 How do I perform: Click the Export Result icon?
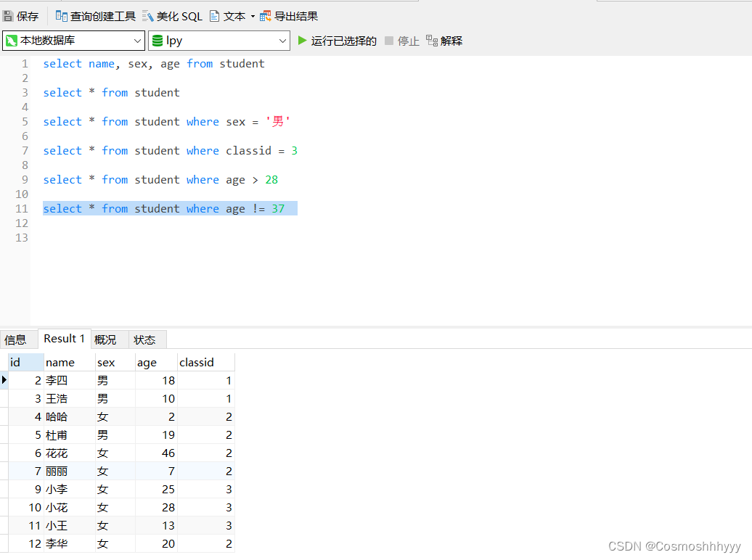[x=265, y=16]
